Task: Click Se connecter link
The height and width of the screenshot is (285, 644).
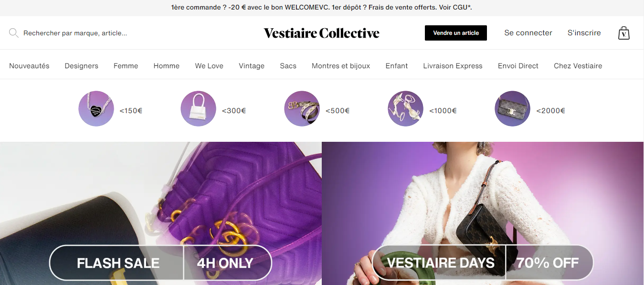Action: [x=528, y=33]
